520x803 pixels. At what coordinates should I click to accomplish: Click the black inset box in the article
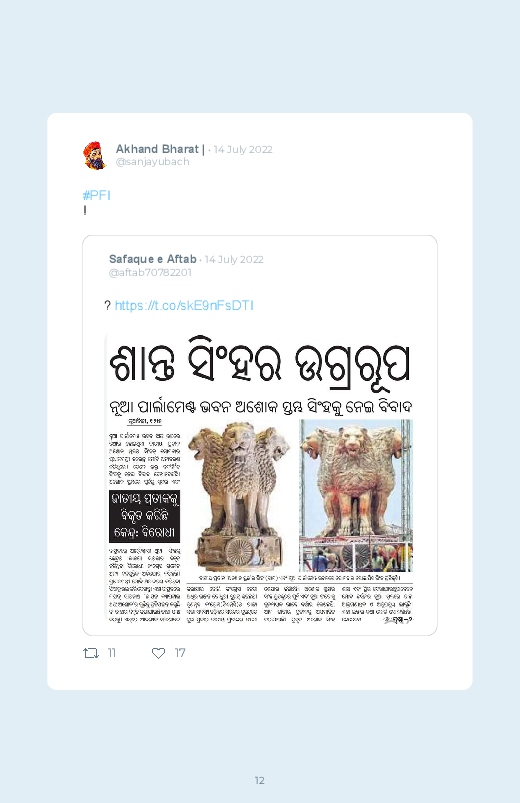click(144, 516)
